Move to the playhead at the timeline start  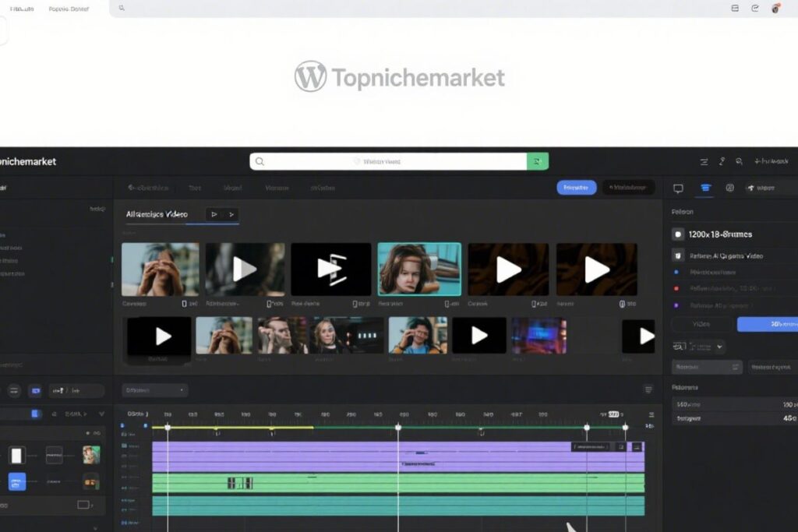[168, 427]
